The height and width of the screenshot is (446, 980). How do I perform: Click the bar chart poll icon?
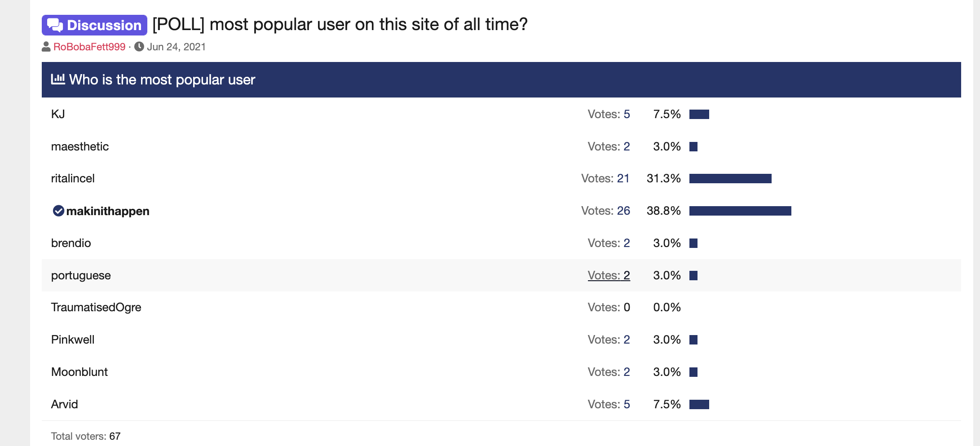pos(58,79)
